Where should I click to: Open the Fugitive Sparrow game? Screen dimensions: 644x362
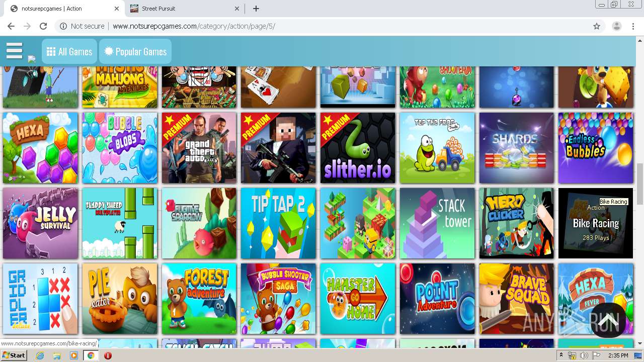199,223
